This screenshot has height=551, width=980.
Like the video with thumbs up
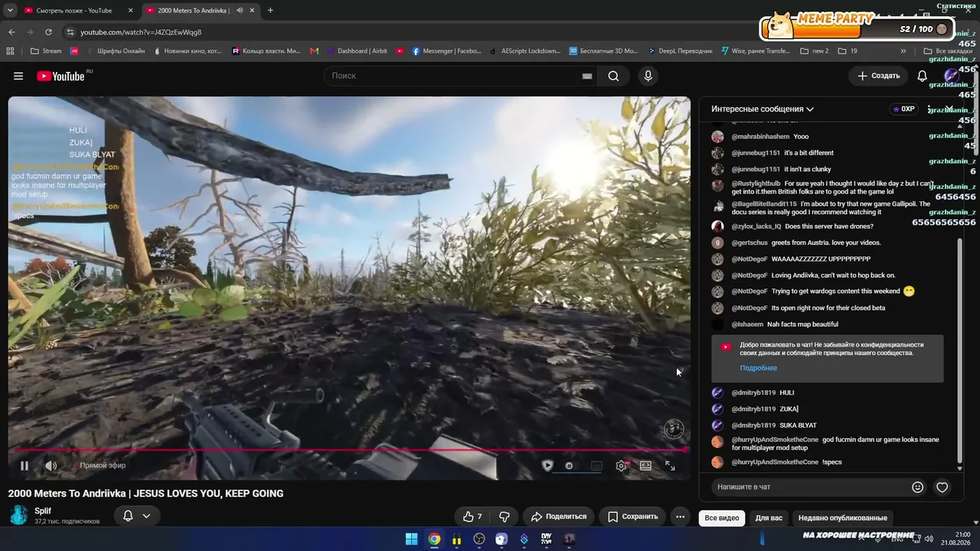pos(473,517)
